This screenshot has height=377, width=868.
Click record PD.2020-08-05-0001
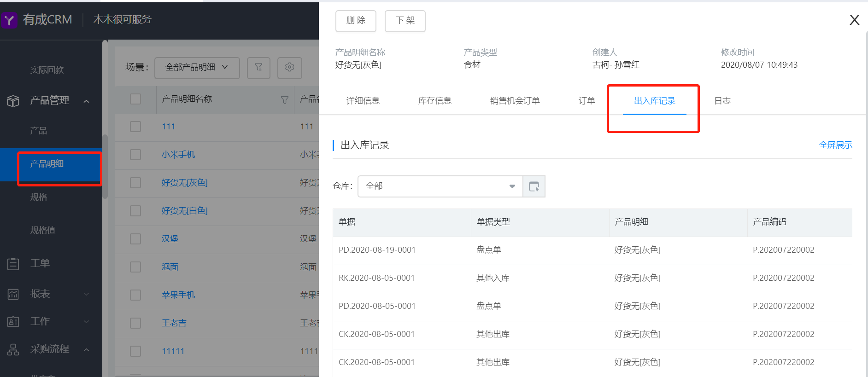point(377,306)
